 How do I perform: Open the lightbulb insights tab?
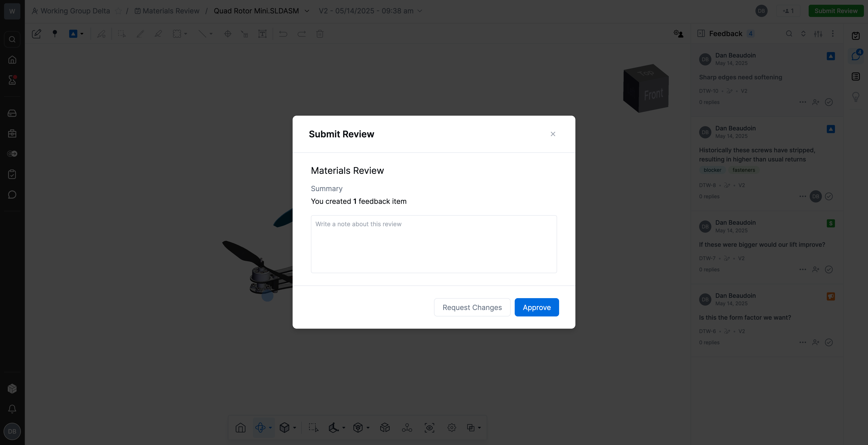pyautogui.click(x=856, y=97)
